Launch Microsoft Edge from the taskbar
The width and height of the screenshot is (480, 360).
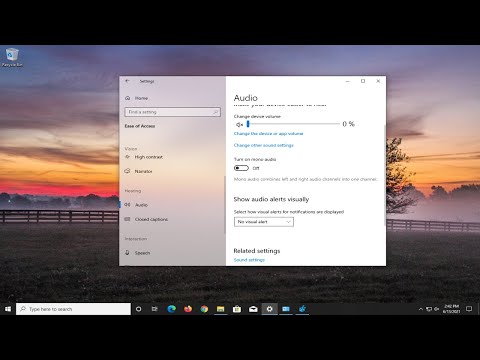point(171,309)
